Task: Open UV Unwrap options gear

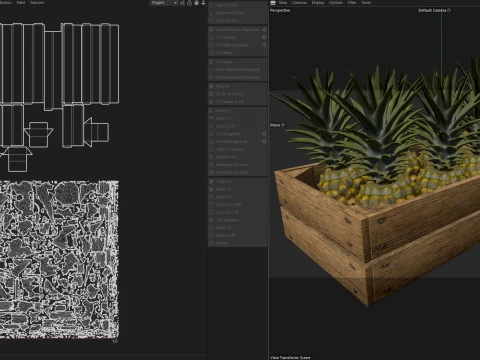Action: [x=264, y=37]
